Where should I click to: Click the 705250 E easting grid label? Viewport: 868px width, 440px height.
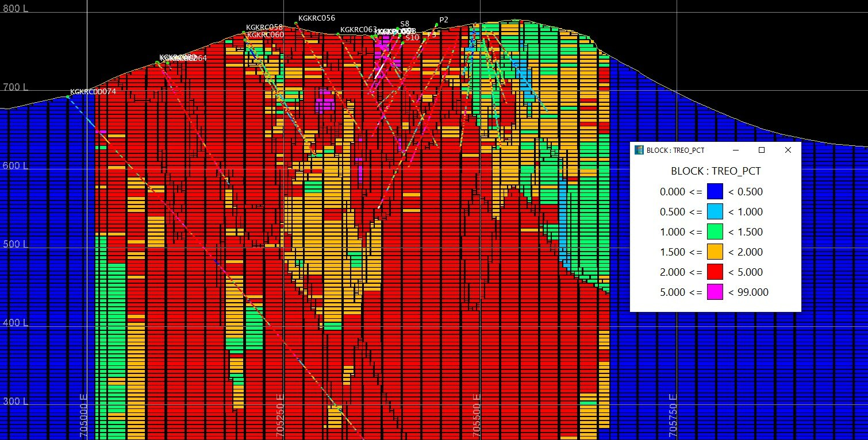[280, 416]
